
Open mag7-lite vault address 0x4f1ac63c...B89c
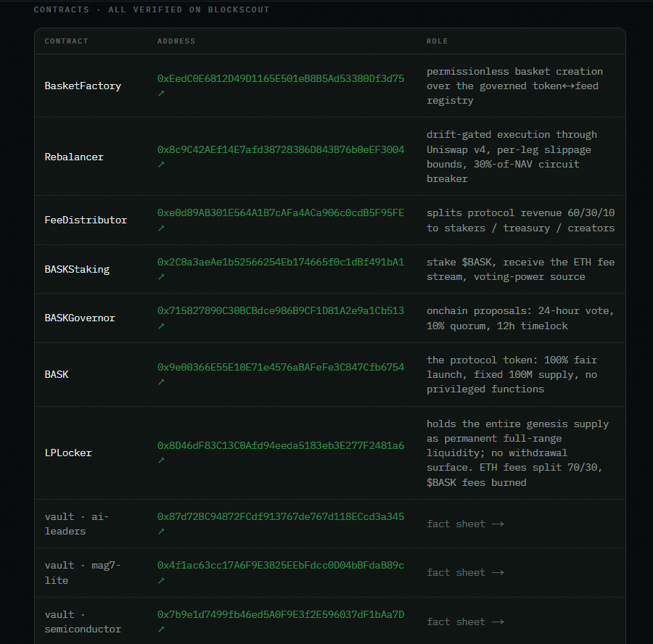pos(281,566)
